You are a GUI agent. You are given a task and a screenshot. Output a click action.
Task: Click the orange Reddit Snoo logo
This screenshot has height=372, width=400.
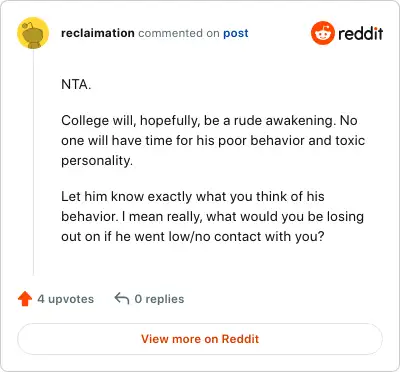coord(322,33)
